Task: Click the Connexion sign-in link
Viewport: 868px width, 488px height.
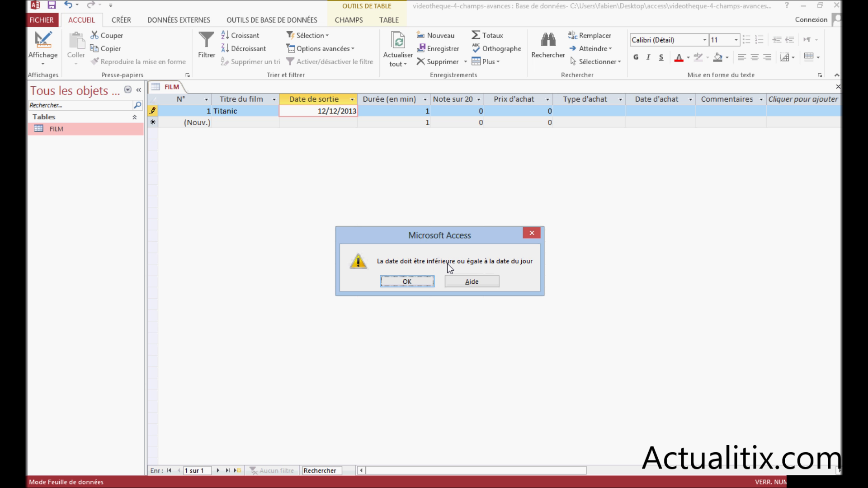Action: [x=811, y=19]
